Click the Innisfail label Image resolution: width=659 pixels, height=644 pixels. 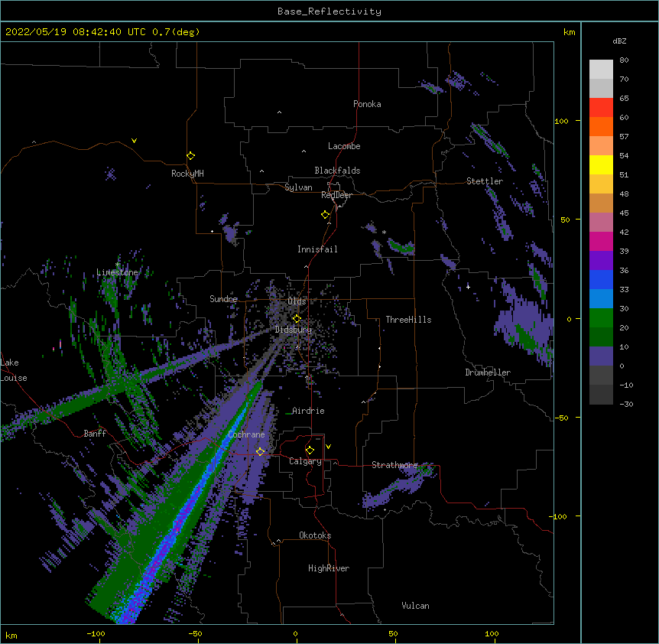317,249
